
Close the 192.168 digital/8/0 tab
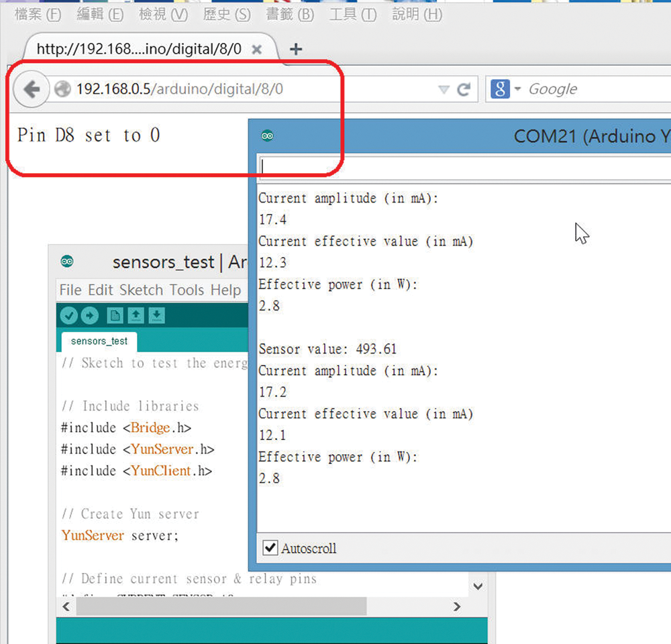(256, 49)
